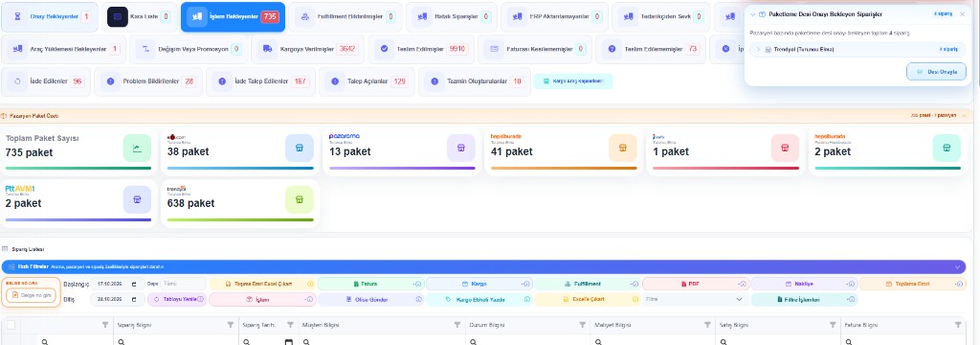Open the green Fulfillment actions dropdown button

click(x=587, y=284)
